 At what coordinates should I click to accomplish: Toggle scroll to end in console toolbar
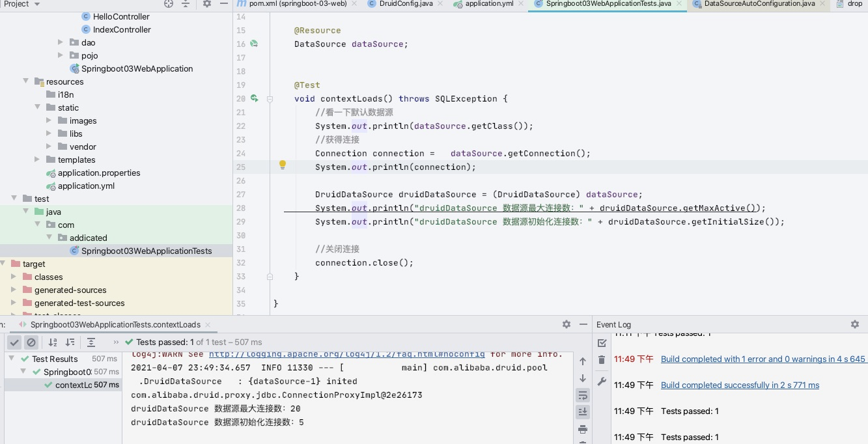click(583, 412)
